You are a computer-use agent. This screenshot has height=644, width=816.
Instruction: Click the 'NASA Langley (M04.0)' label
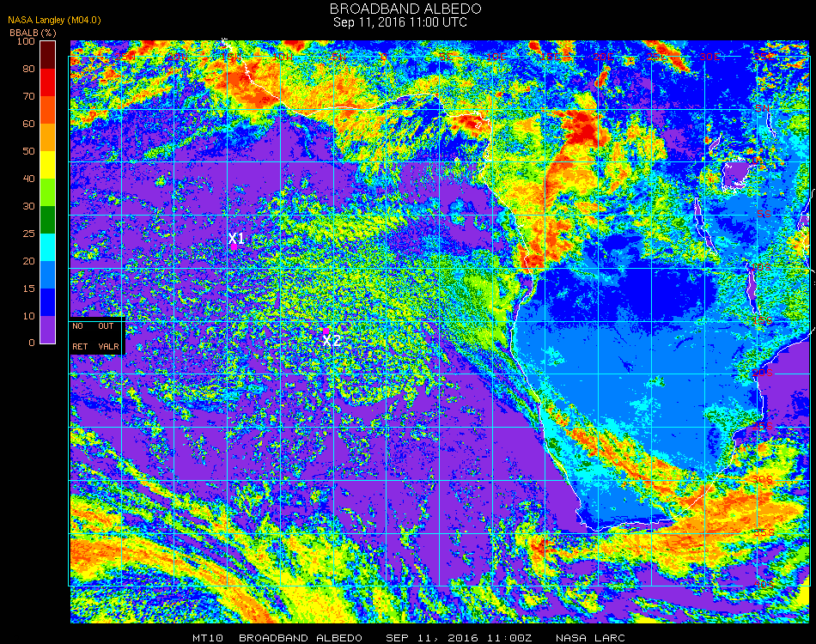point(54,21)
